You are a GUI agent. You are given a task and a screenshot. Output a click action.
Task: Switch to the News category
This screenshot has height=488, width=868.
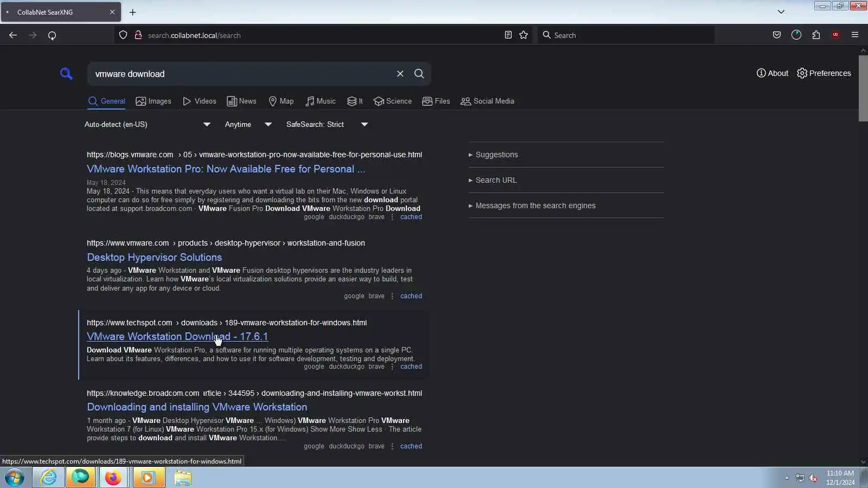pos(241,101)
